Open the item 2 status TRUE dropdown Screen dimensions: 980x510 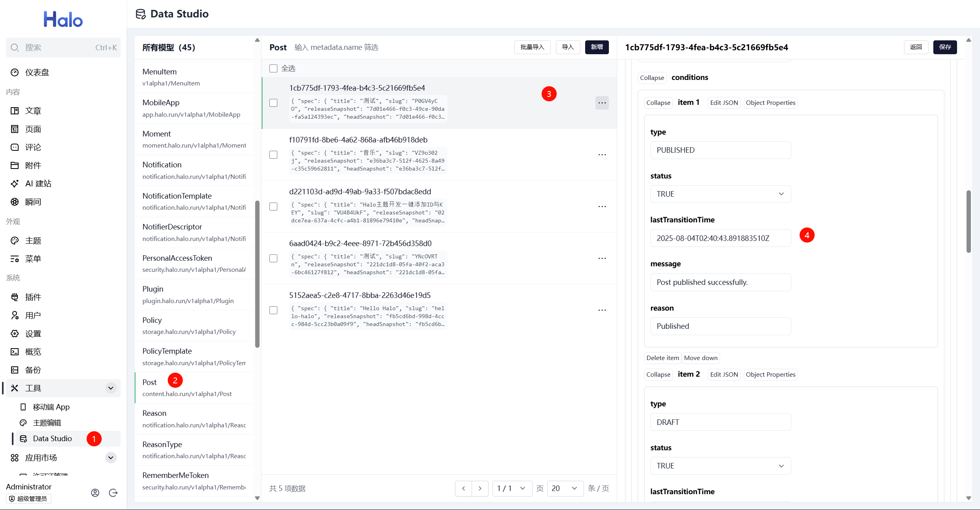tap(720, 466)
